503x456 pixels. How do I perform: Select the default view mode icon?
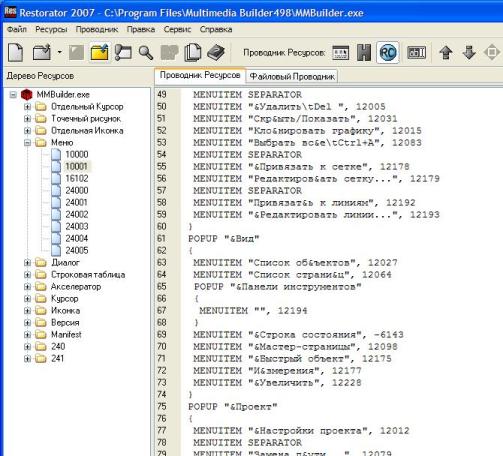click(341, 53)
